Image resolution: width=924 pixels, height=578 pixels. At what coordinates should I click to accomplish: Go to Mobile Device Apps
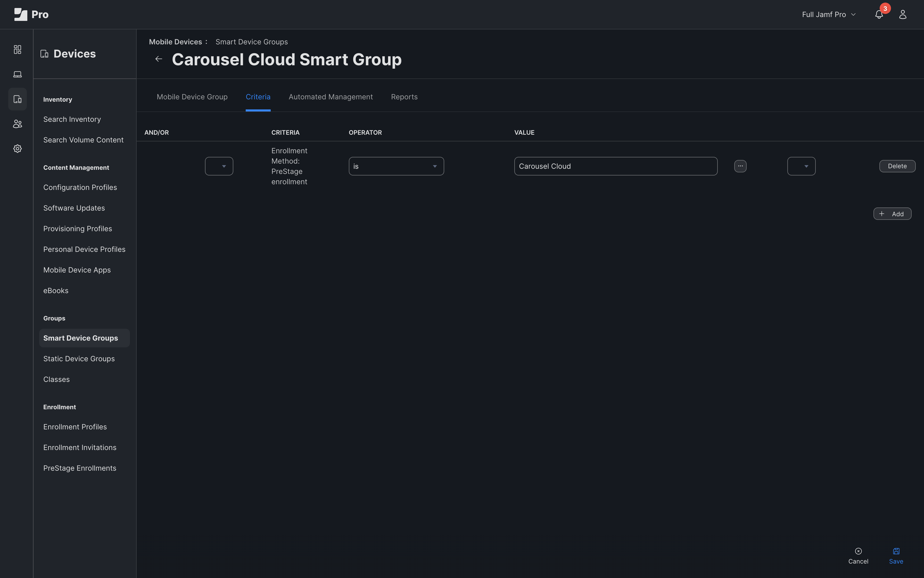pos(77,270)
